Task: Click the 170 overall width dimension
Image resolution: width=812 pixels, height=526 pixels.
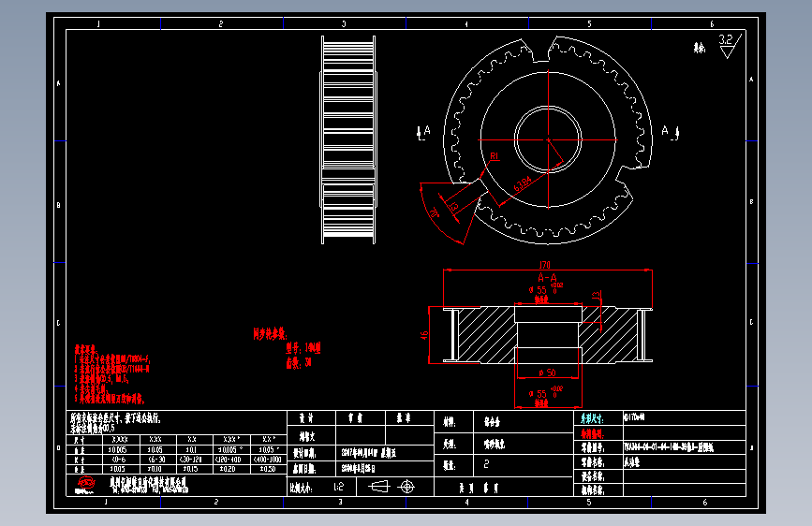Action: (545, 265)
